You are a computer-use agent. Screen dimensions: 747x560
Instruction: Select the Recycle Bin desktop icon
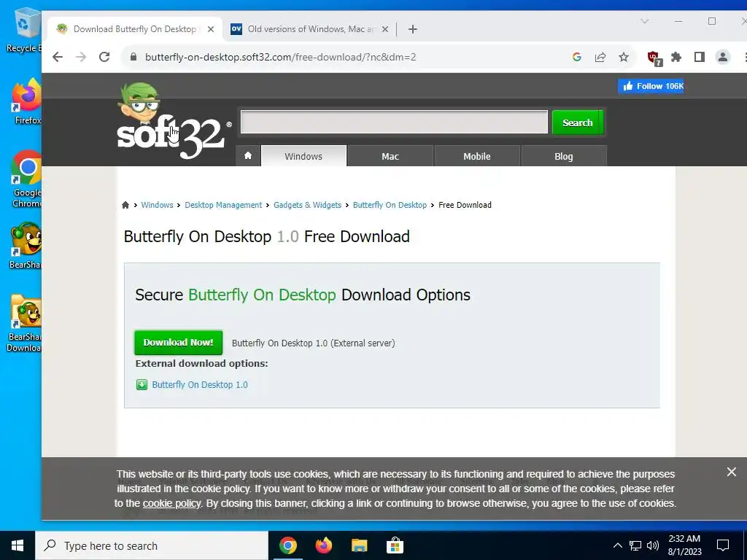click(x=23, y=31)
